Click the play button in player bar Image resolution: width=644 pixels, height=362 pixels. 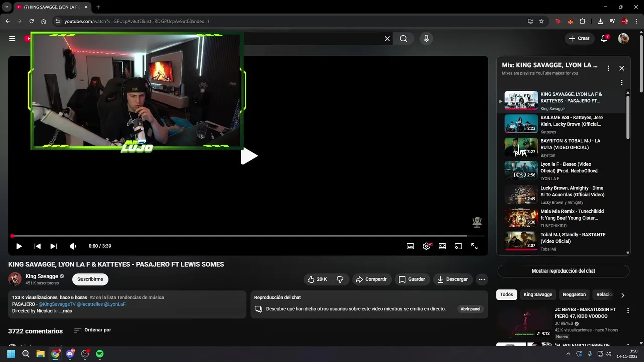(19, 246)
